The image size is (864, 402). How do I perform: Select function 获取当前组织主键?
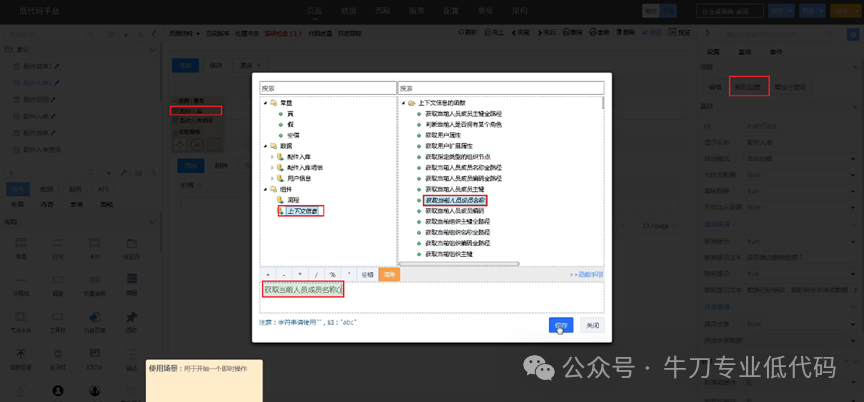(449, 254)
